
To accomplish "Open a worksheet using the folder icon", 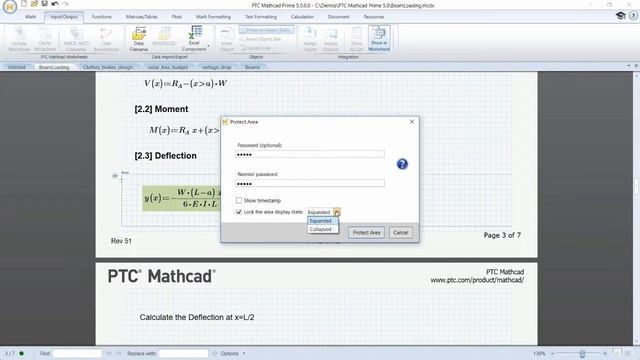I will point(34,4).
